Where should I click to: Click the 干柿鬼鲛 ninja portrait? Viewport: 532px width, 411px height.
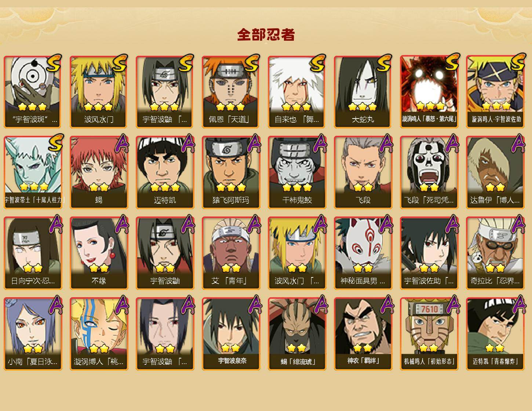pyautogui.click(x=297, y=172)
